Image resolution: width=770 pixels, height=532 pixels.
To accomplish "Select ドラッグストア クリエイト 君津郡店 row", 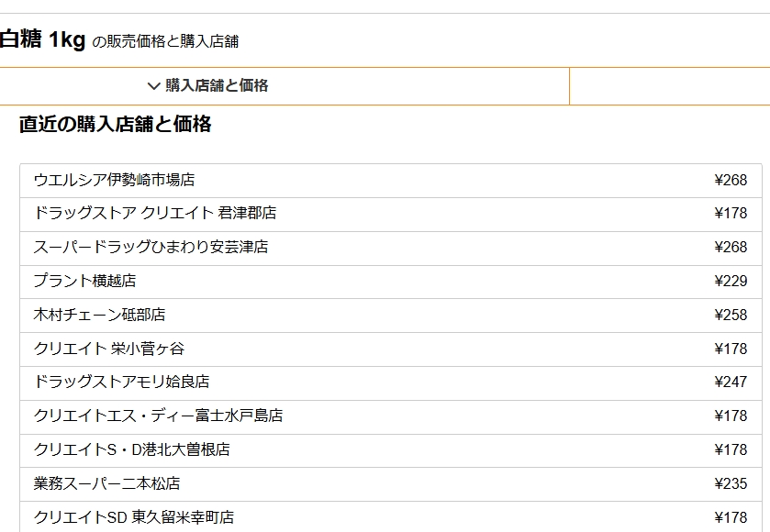I will (391, 215).
